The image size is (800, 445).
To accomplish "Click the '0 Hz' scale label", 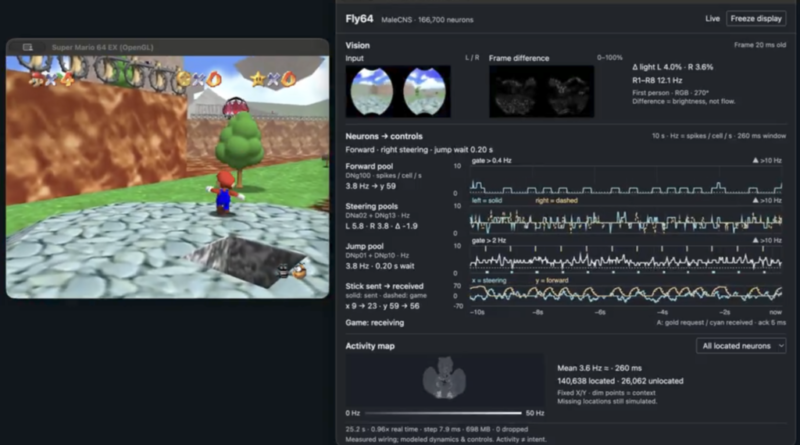I will pos(353,413).
